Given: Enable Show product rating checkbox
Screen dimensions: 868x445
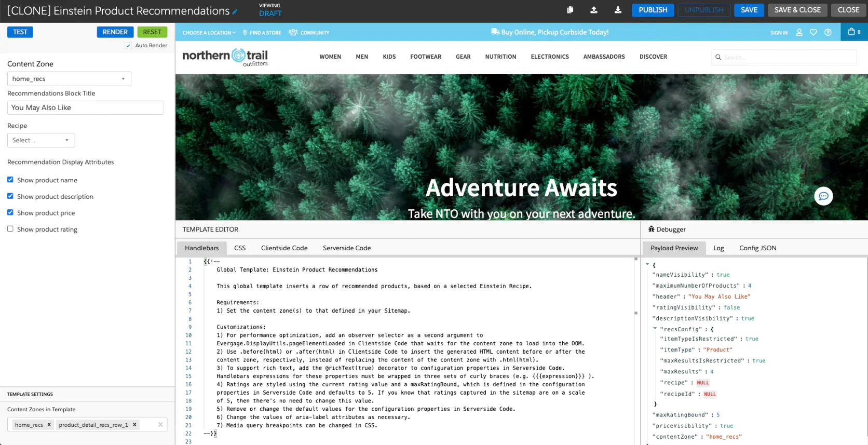Looking at the screenshot, I should tap(10, 229).
